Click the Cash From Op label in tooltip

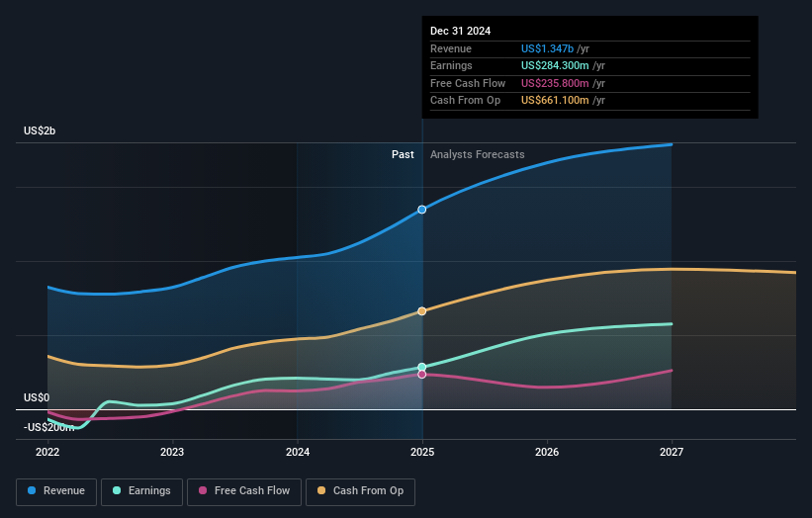(x=466, y=101)
